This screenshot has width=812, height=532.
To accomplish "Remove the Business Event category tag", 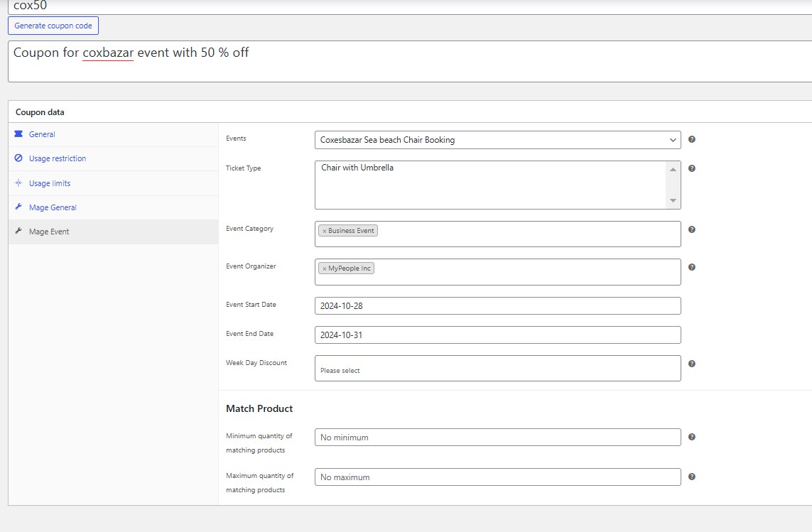I will click(x=324, y=231).
